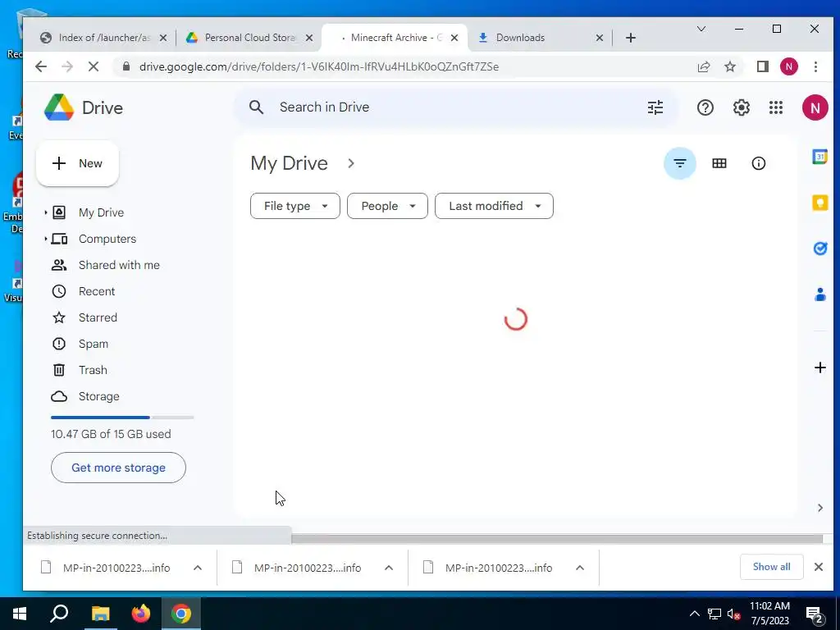
Task: Open Contacts side panel
Action: point(819,294)
